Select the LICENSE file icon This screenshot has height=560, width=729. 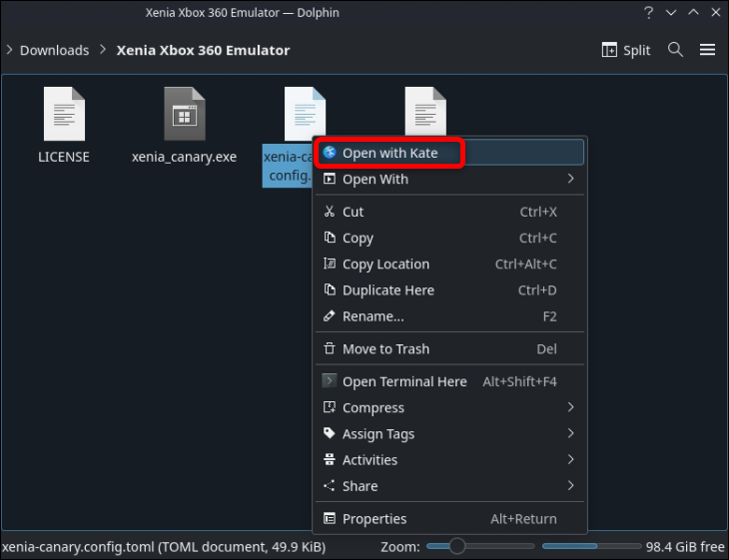(x=64, y=114)
